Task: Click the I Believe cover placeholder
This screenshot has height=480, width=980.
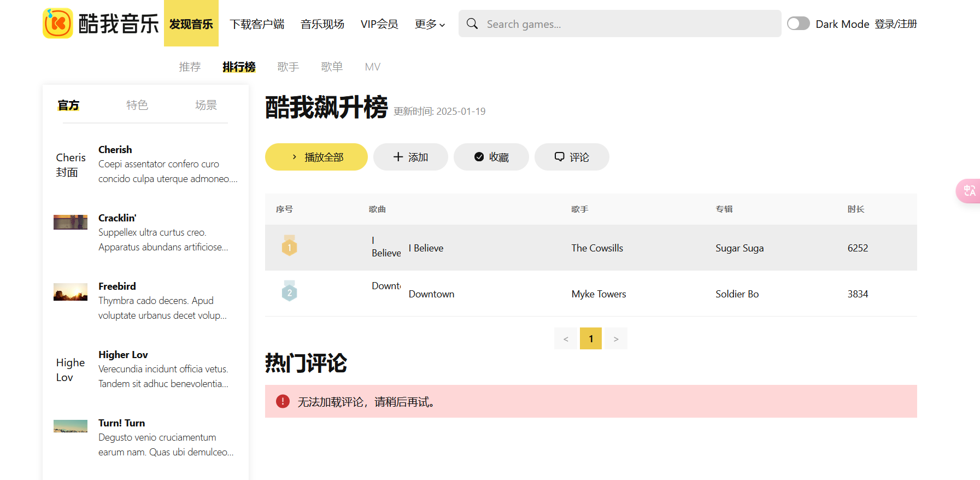Action: (386, 247)
